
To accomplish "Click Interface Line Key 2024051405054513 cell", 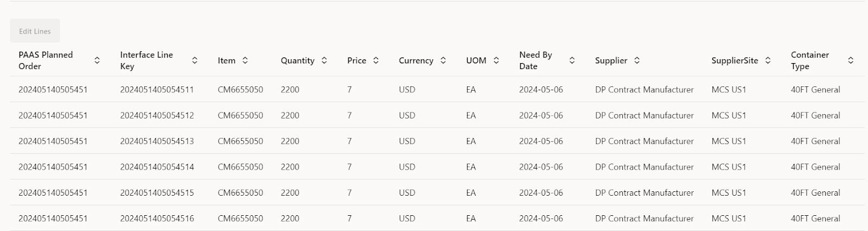I will [157, 141].
